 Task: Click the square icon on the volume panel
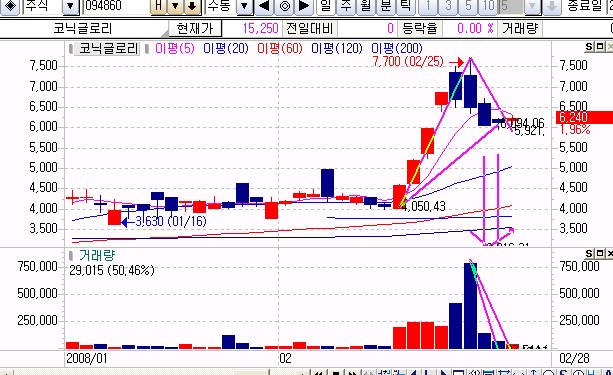[x=600, y=254]
